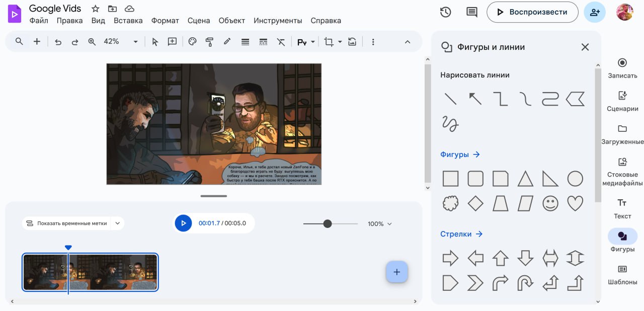Share video with the add-person button
644x311 pixels.
[x=595, y=12]
